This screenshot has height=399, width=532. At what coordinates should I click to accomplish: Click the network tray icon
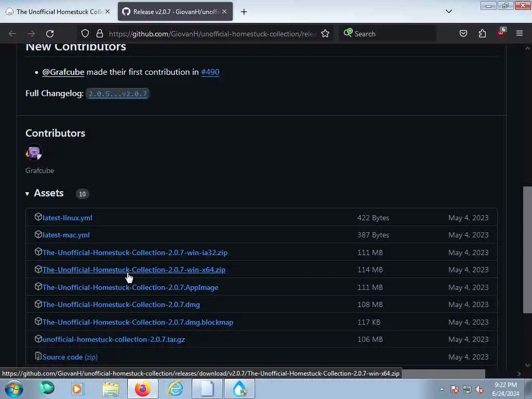pos(467,390)
